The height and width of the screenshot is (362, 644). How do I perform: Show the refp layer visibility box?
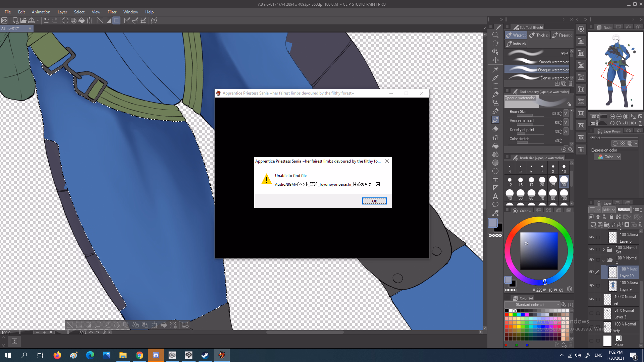[591, 327]
